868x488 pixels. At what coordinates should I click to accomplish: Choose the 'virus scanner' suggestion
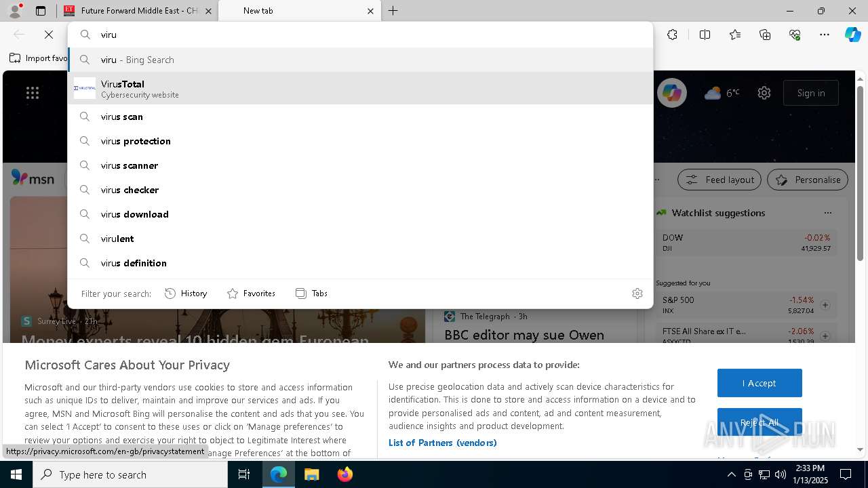tap(360, 165)
